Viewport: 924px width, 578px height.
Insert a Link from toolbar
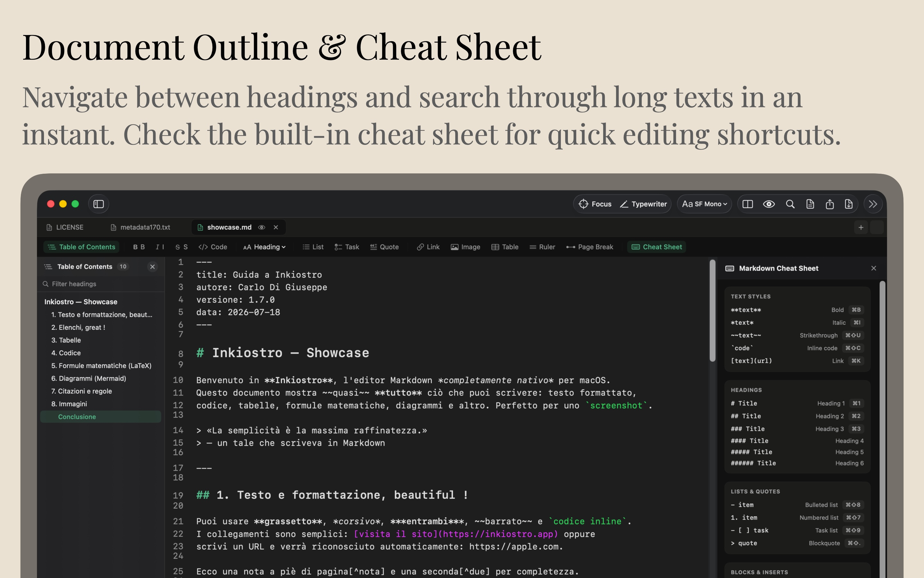[428, 247]
